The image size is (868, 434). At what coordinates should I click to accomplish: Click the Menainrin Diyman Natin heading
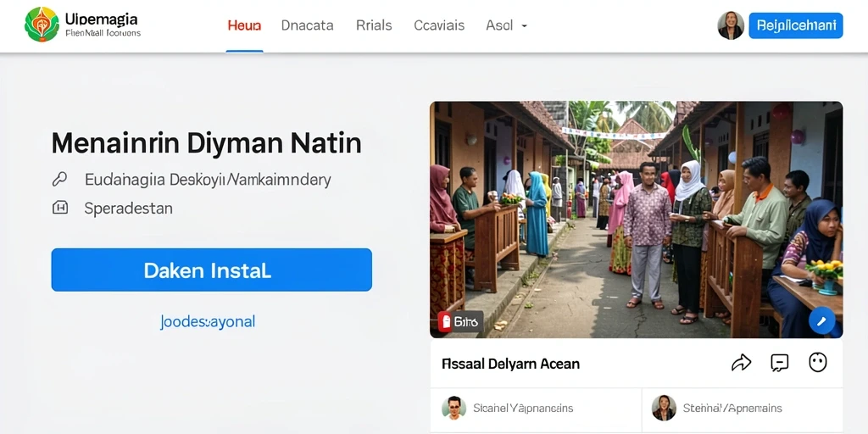[x=207, y=142]
